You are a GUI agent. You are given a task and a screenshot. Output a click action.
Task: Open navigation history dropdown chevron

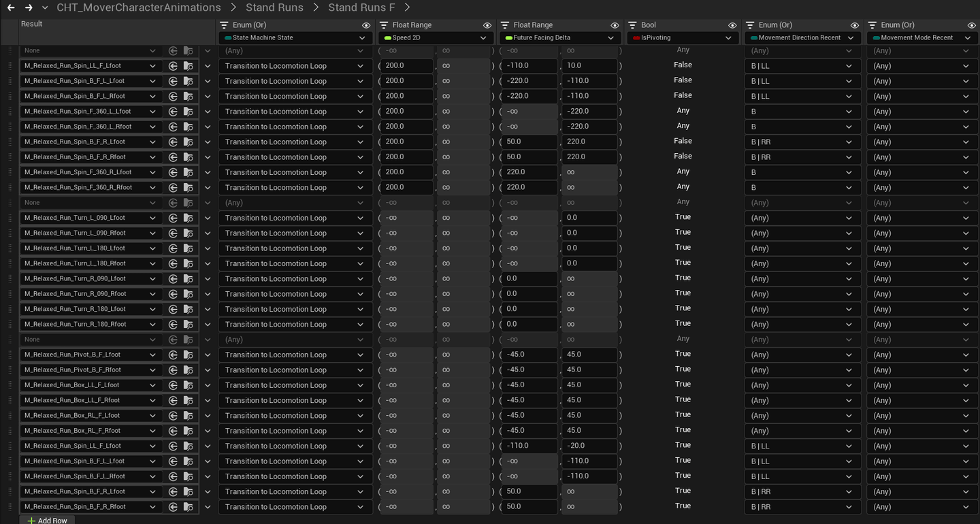45,7
